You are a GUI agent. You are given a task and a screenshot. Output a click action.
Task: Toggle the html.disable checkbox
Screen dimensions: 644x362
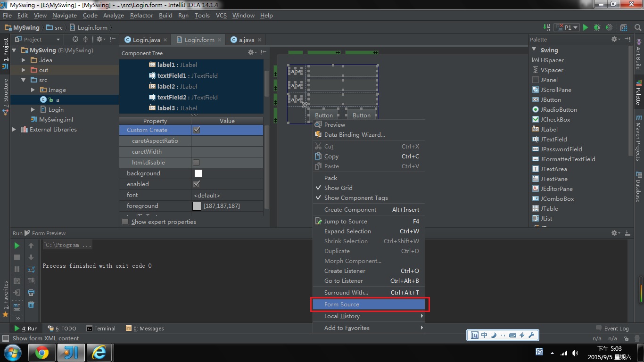point(197,163)
